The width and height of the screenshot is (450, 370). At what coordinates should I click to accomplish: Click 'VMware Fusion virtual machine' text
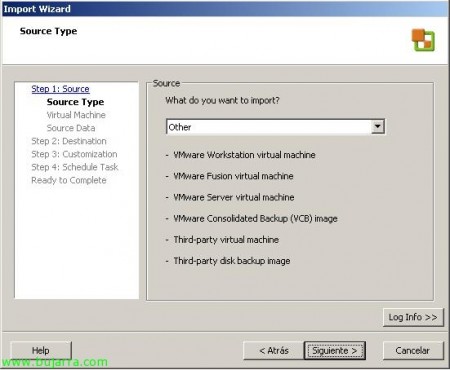coord(233,176)
